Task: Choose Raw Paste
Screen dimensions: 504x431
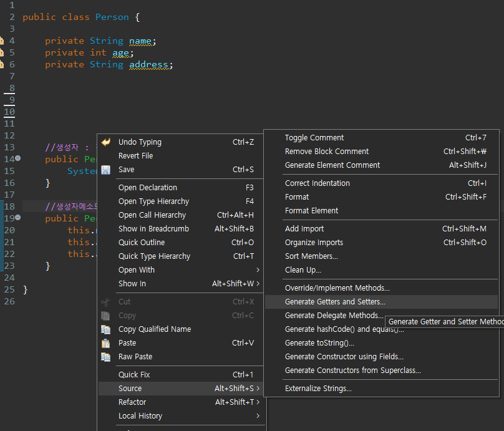Action: pos(181,357)
